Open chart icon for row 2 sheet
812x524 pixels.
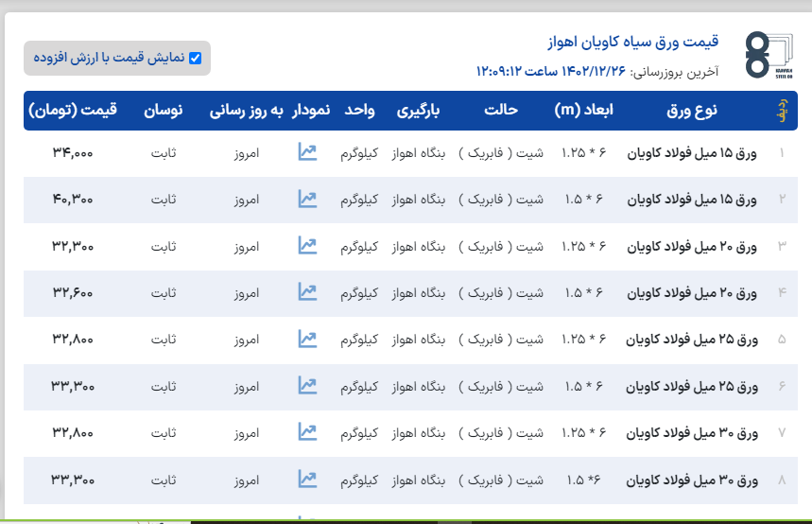click(307, 199)
